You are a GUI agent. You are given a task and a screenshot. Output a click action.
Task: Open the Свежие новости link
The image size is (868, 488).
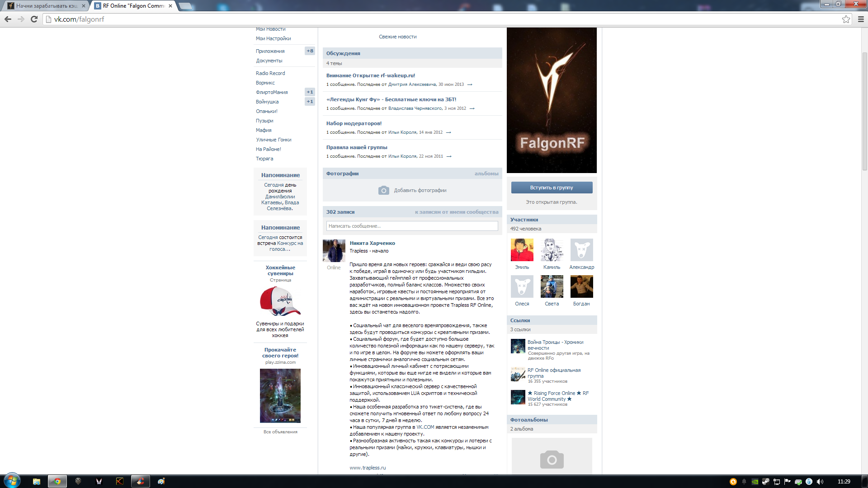(x=398, y=37)
